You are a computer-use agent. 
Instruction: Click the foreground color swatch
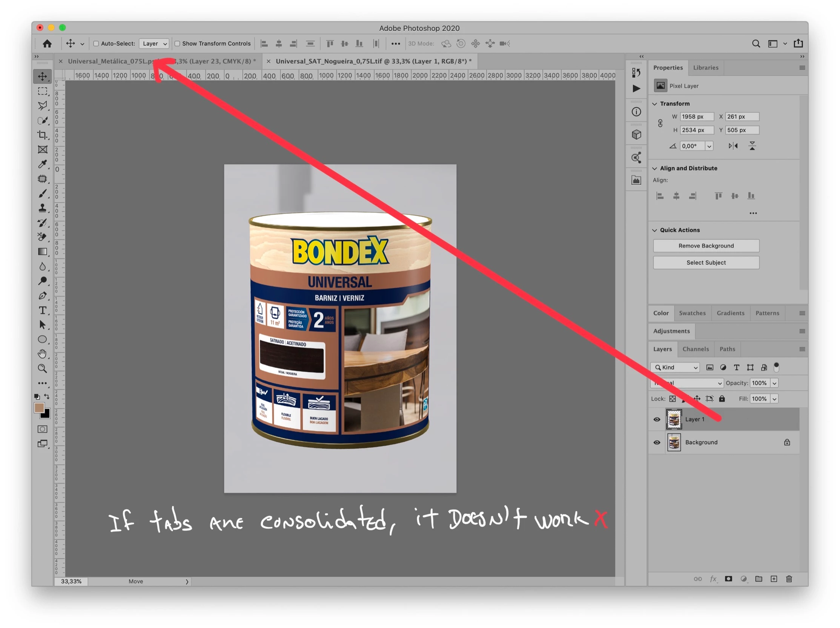[x=39, y=408]
